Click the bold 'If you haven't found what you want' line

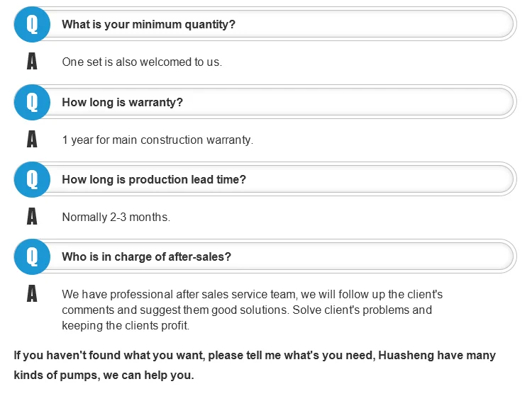coord(255,355)
